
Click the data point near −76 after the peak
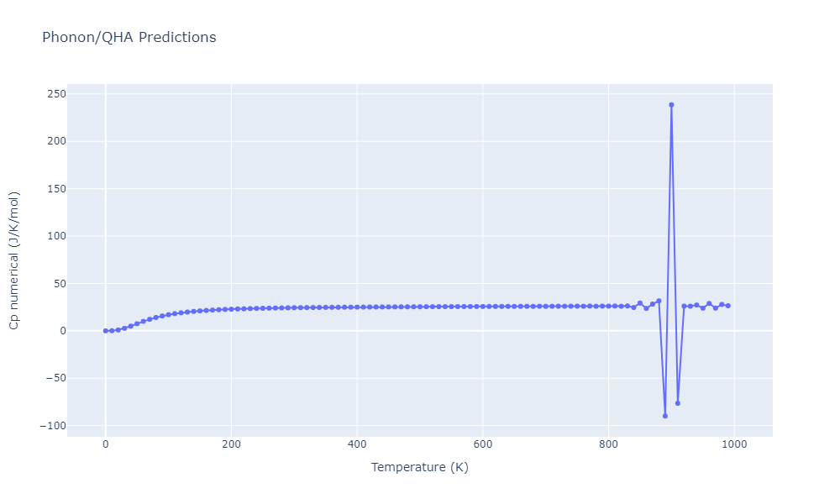click(x=678, y=403)
